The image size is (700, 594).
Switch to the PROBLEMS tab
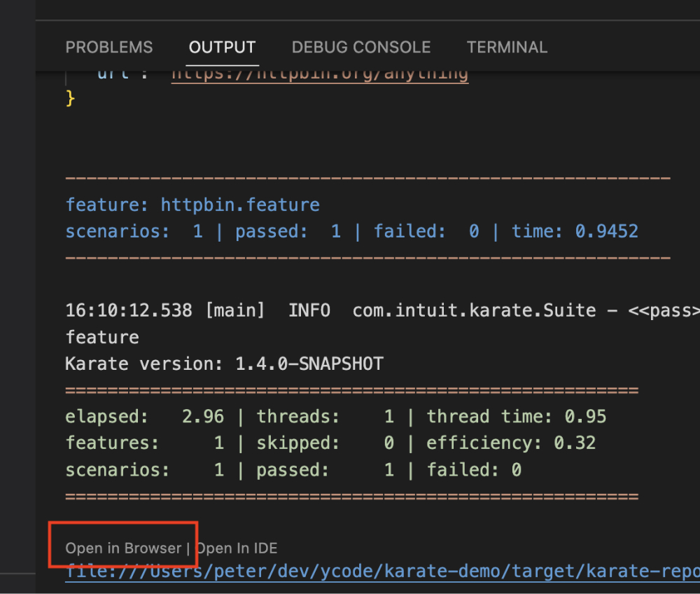coord(109,48)
